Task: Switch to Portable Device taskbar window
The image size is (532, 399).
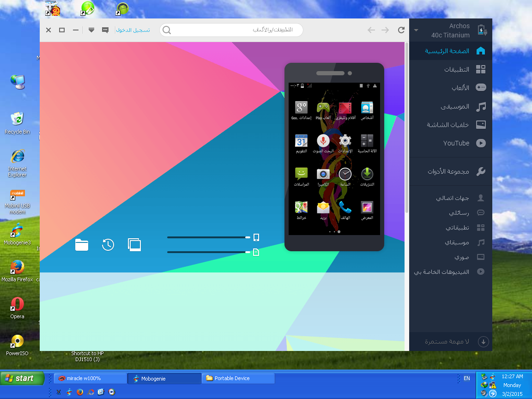Action: tap(238, 378)
